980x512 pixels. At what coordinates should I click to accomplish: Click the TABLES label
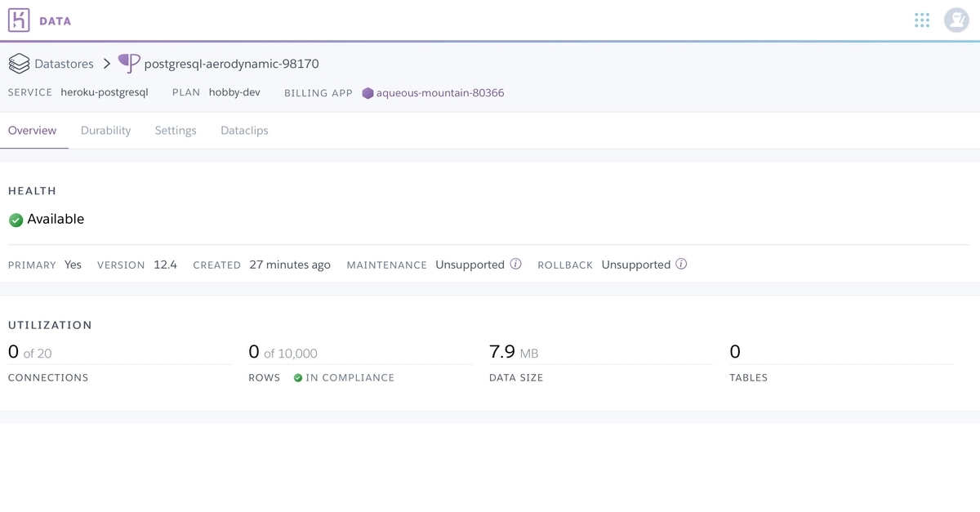[749, 378]
